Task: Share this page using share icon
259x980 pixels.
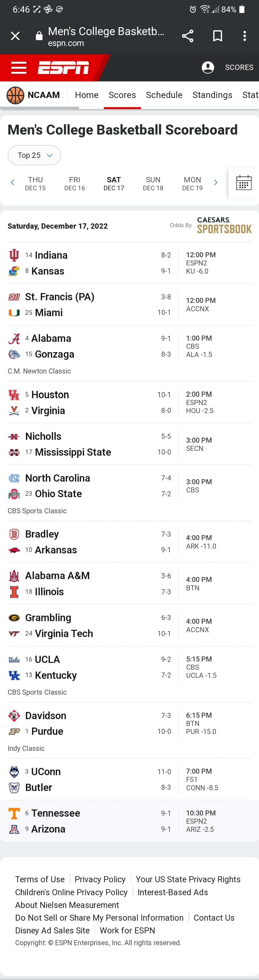Action: coord(188,36)
